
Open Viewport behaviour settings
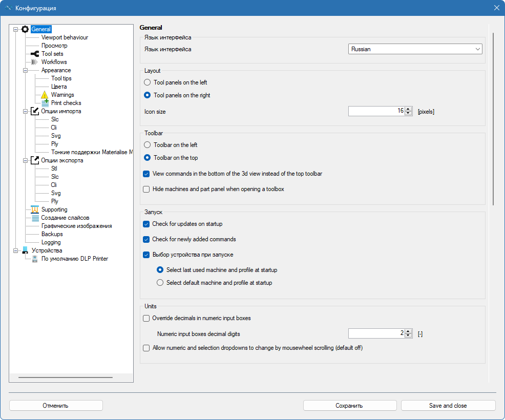[x=65, y=37]
